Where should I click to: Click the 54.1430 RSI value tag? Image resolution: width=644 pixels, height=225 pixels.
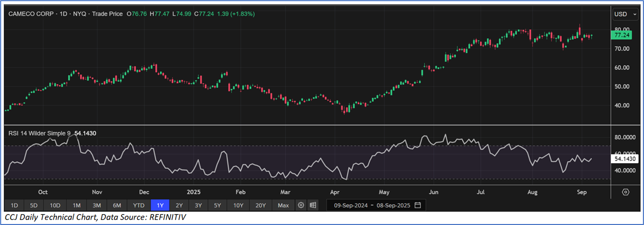point(625,159)
